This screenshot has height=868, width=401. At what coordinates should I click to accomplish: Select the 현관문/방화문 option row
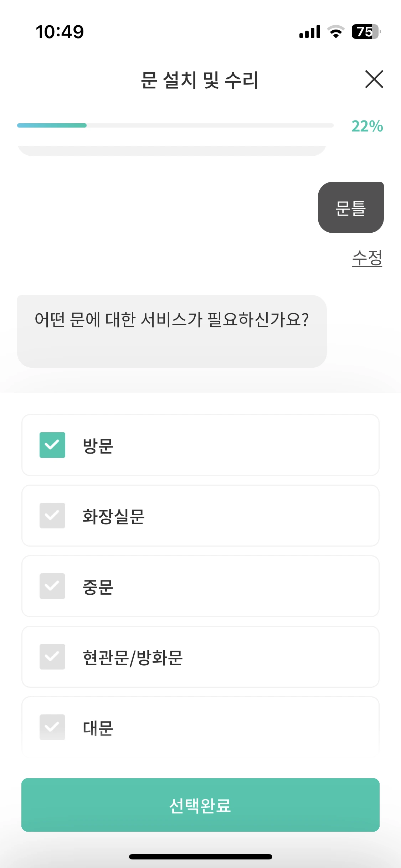200,657
